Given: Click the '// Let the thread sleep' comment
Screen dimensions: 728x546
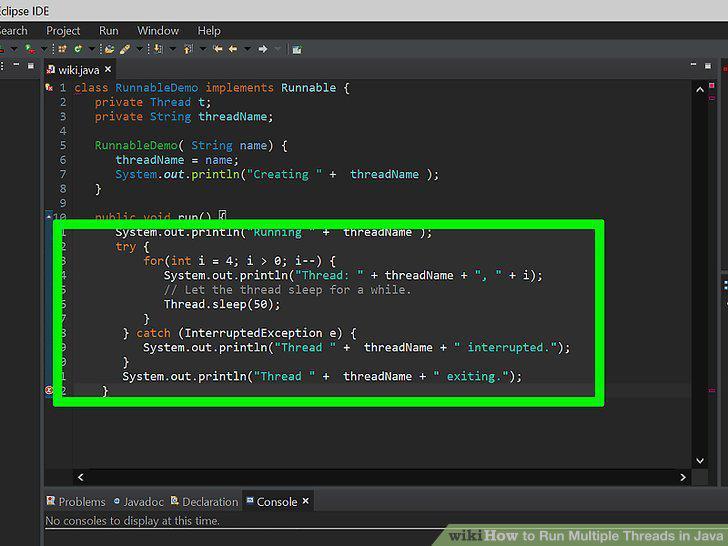Looking at the screenshot, I should pos(287,290).
